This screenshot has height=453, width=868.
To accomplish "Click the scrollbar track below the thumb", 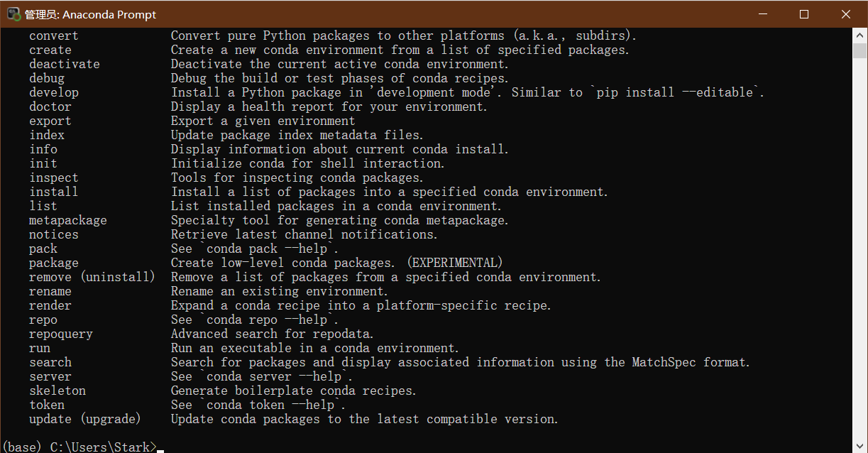I will click(859, 249).
